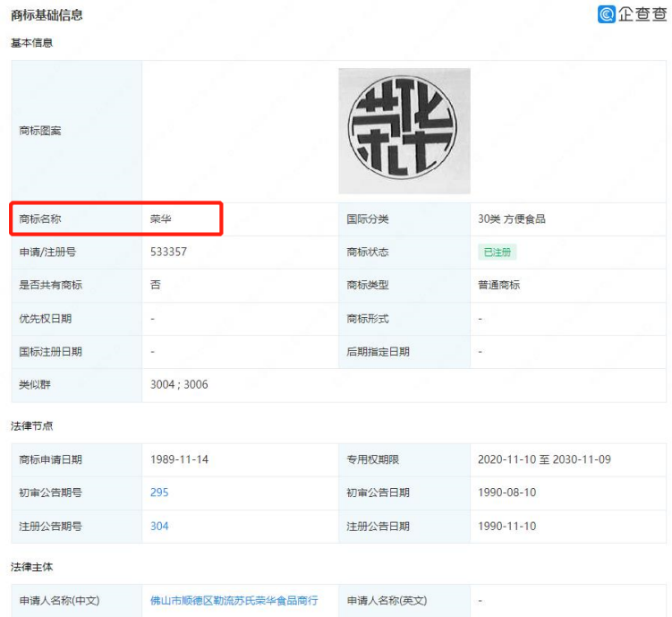The image size is (672, 617).
Task: Click the 商标基础信息 page heading
Action: coord(47,15)
